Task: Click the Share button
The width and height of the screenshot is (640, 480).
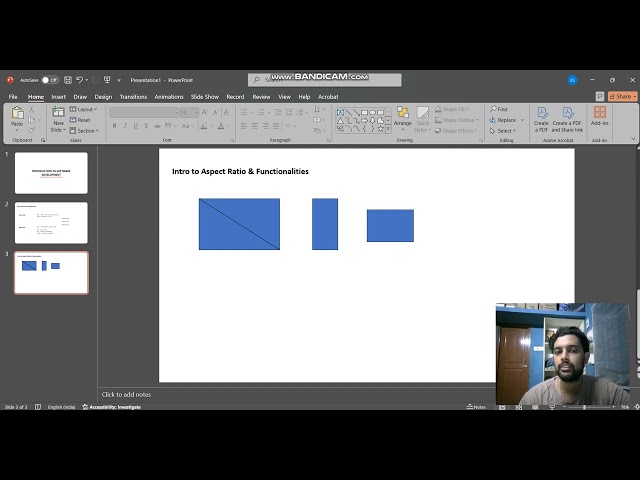Action: pos(622,96)
